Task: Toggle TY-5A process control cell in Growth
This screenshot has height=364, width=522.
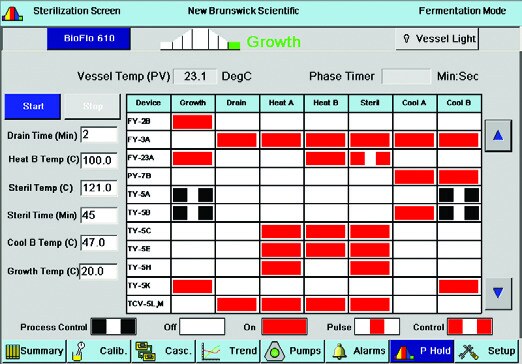Action: 193,195
